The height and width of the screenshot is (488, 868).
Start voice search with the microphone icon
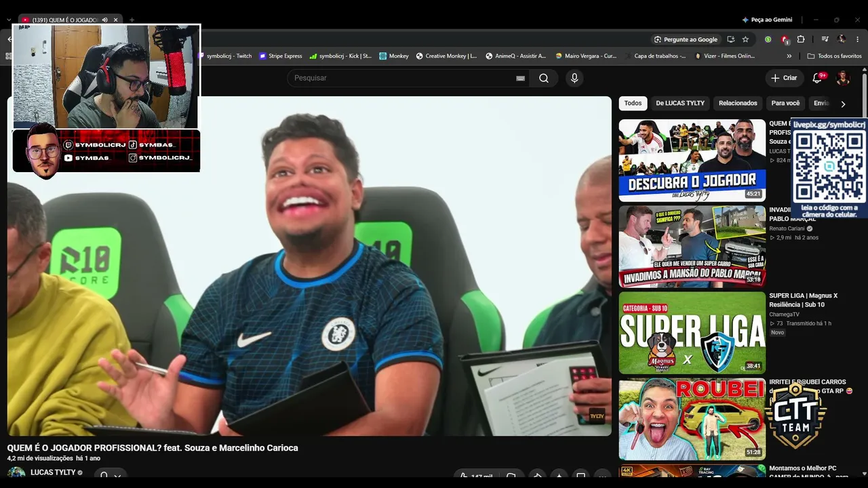(x=574, y=78)
